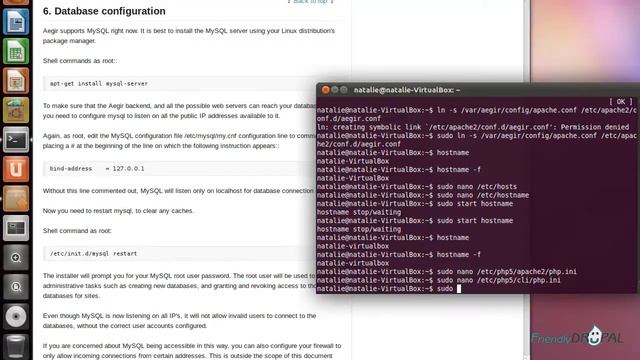
Task: Open the CD disc icon in the dock
Action: click(x=16, y=317)
